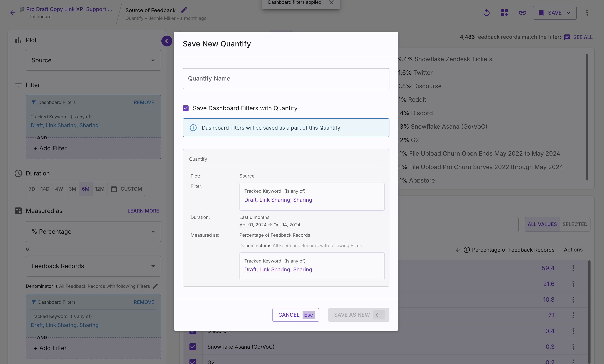Click the back arrow to dashboard
The image size is (604, 364).
[x=13, y=13]
